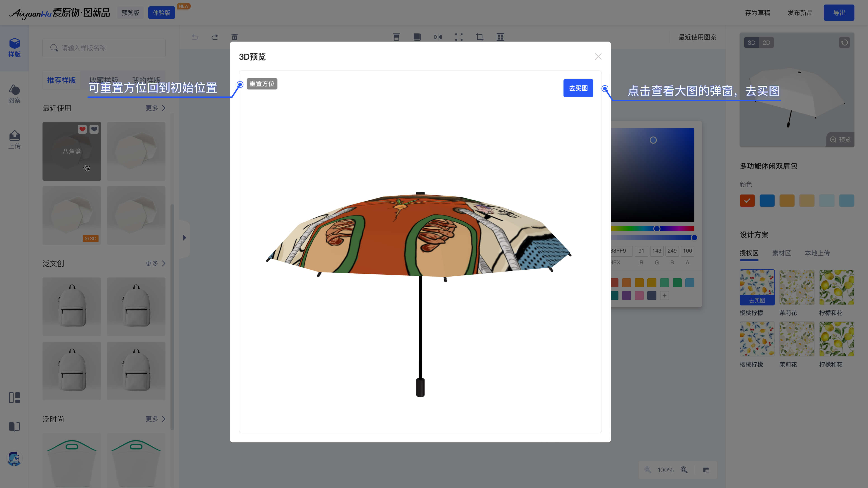This screenshot has width=868, height=488.
Task: Select the blue color swatch under 颜色
Action: pyautogui.click(x=767, y=201)
